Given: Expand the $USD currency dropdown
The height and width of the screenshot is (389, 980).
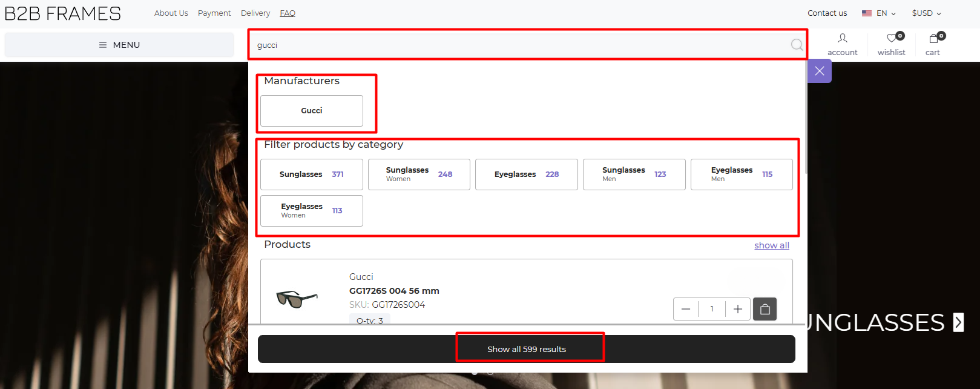Looking at the screenshot, I should [927, 13].
